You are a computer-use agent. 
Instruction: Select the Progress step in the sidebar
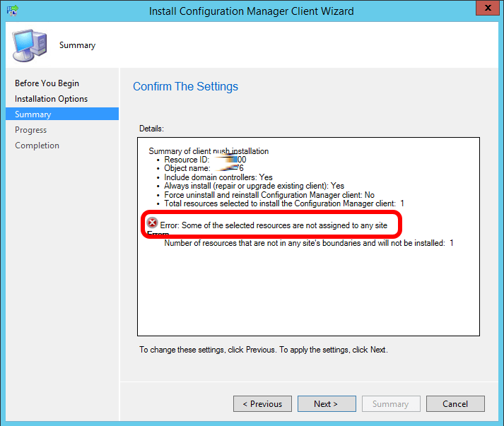pyautogui.click(x=31, y=130)
